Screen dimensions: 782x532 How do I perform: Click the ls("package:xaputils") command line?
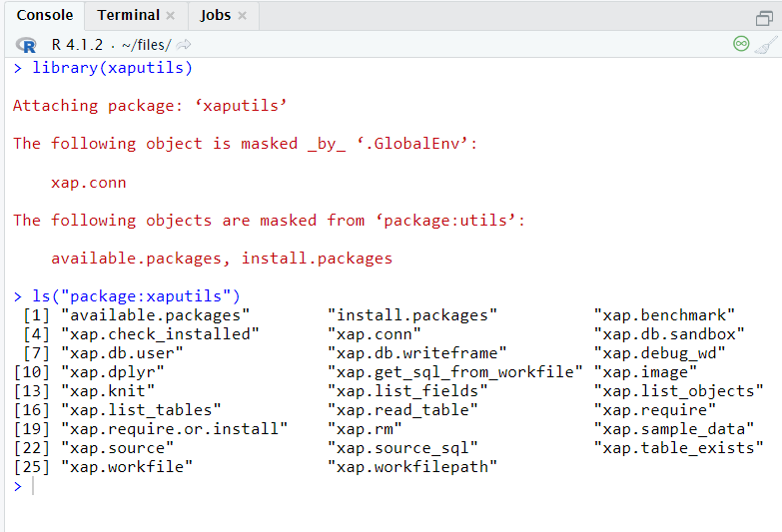pyautogui.click(x=136, y=295)
